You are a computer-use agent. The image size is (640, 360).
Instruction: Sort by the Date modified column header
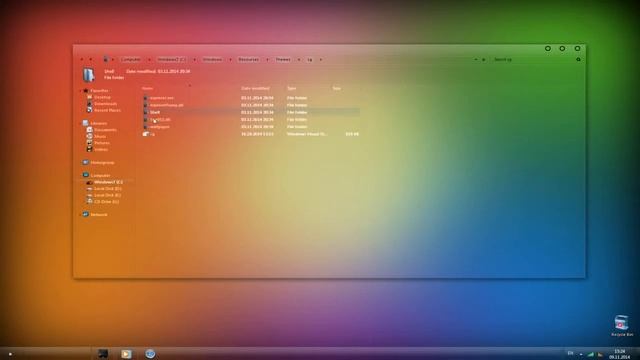coord(255,88)
